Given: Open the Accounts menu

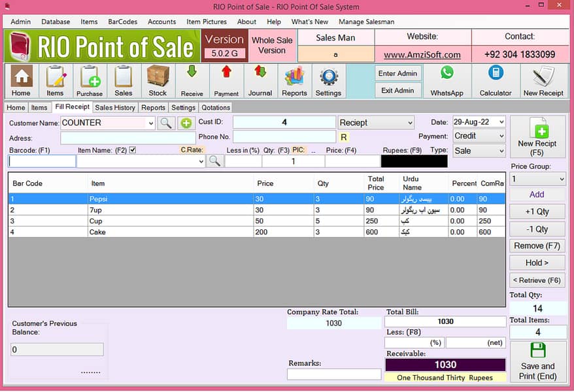Looking at the screenshot, I should (161, 22).
